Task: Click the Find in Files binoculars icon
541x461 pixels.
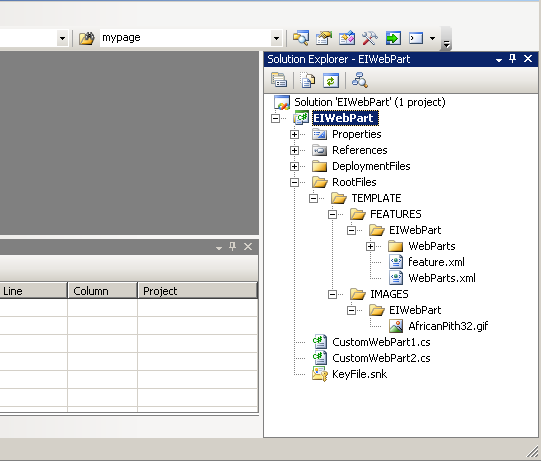Action: click(86, 38)
